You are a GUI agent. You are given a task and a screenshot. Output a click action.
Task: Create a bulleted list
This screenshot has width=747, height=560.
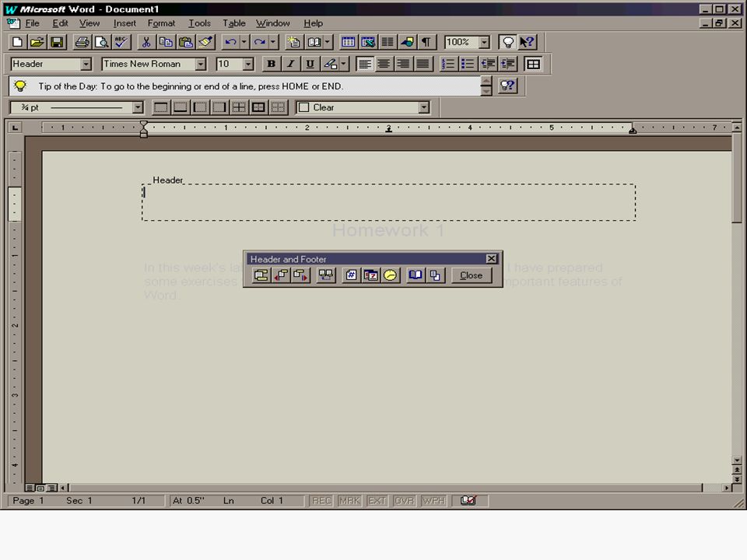point(468,64)
